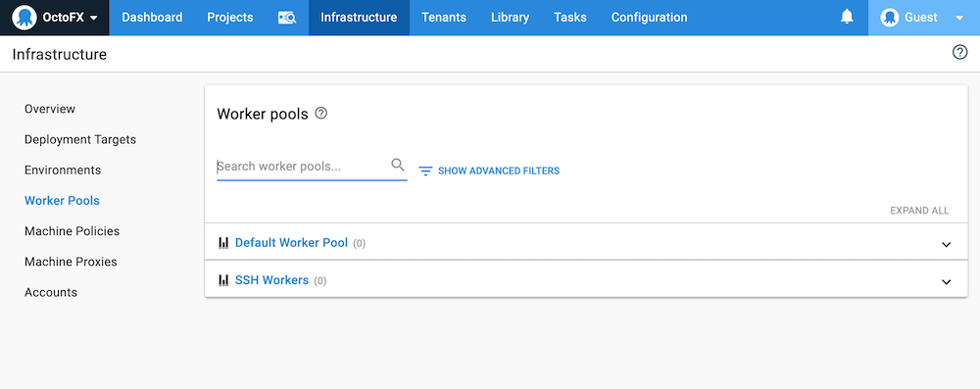The width and height of the screenshot is (980, 389).
Task: Go to the Tasks menu
Action: click(570, 18)
